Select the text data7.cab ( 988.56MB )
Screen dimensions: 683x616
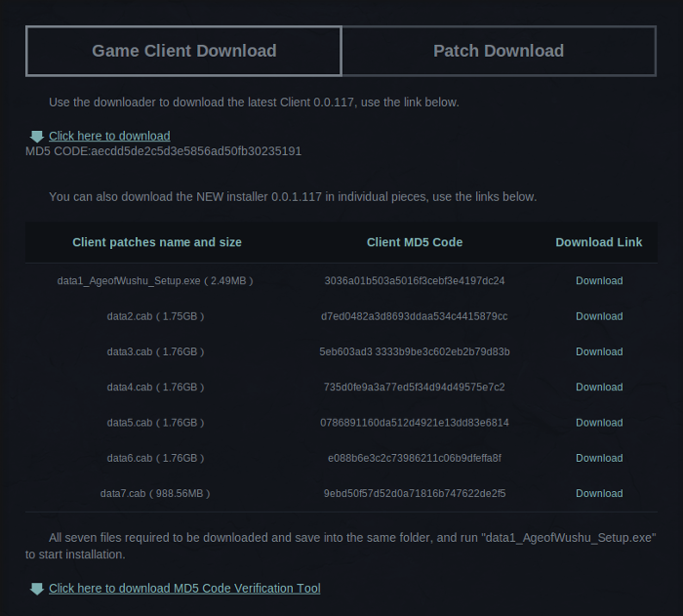click(x=155, y=494)
